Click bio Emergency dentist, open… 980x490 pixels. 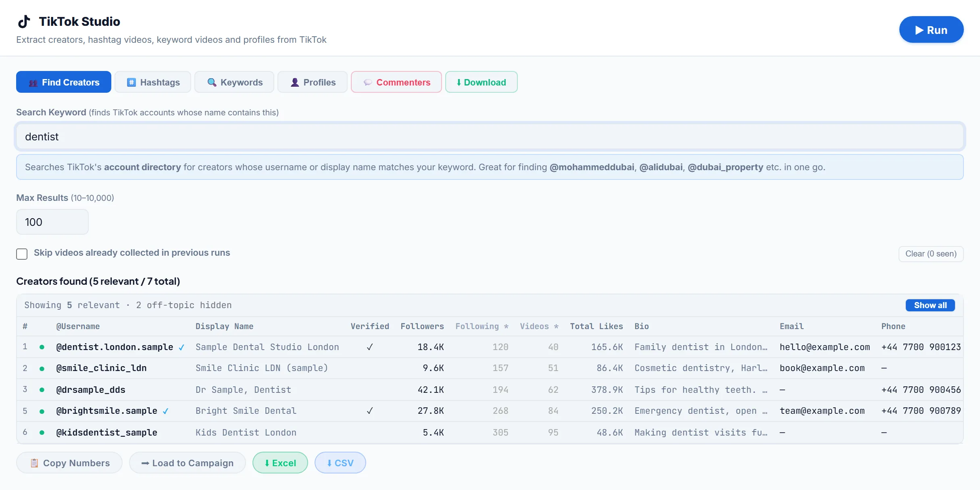click(701, 411)
